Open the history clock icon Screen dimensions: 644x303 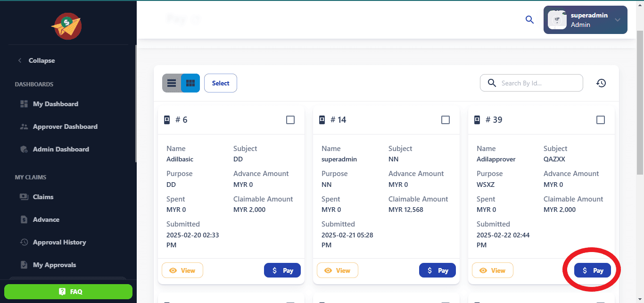coord(601,83)
